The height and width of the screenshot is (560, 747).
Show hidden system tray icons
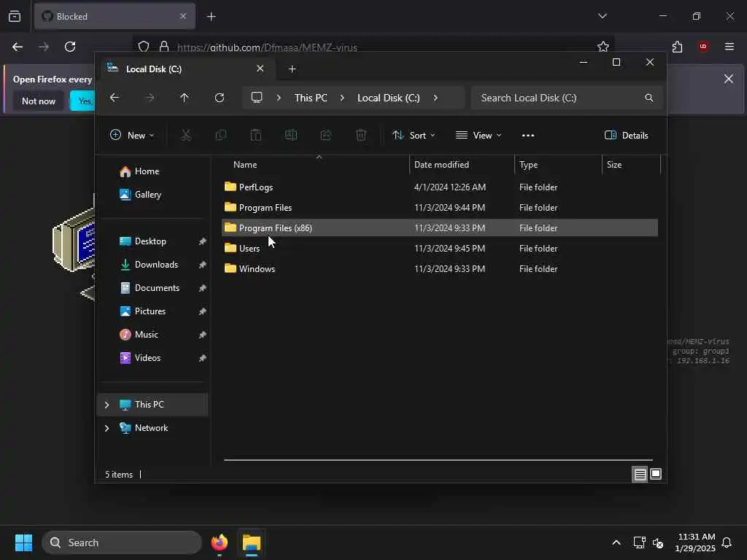(x=616, y=542)
